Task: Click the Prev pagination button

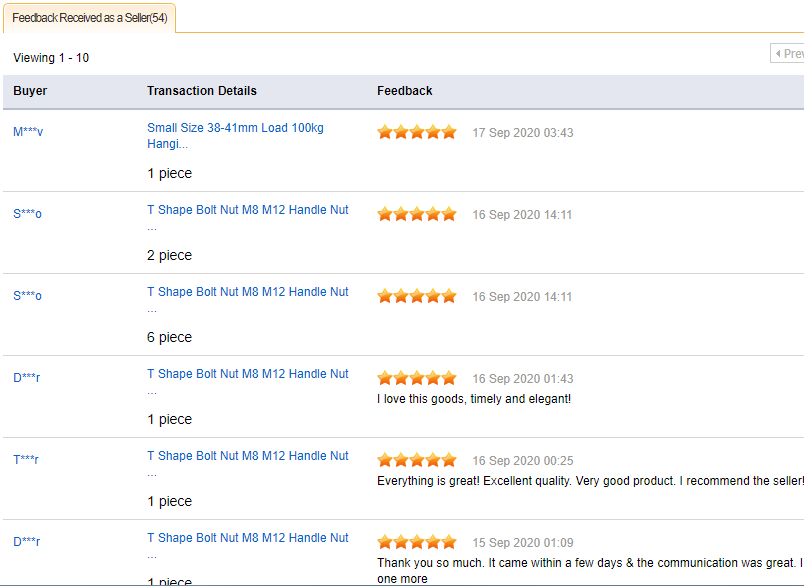Action: coord(788,53)
